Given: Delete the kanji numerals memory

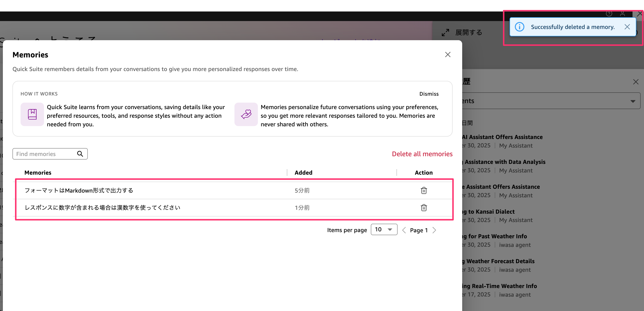Looking at the screenshot, I should click(423, 208).
